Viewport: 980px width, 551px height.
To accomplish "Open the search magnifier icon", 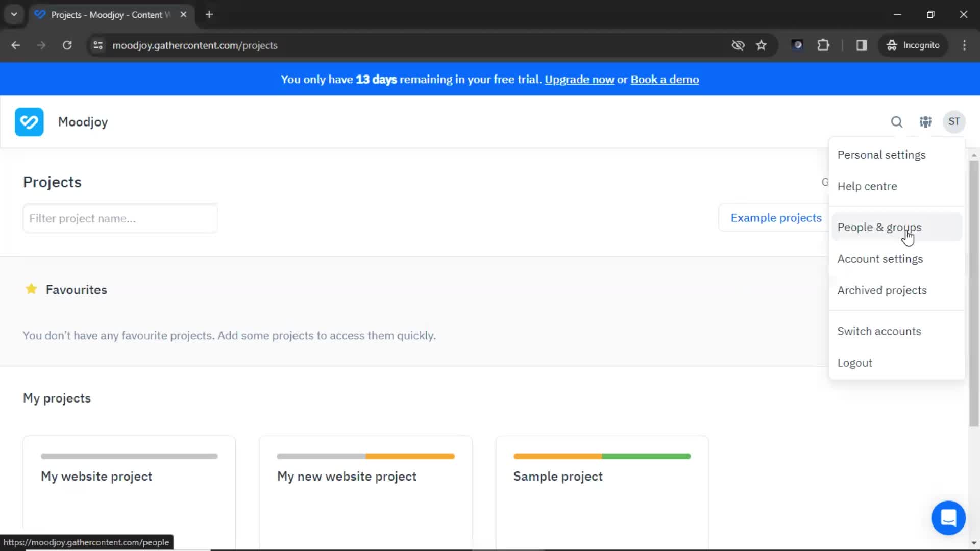I will click(x=897, y=122).
